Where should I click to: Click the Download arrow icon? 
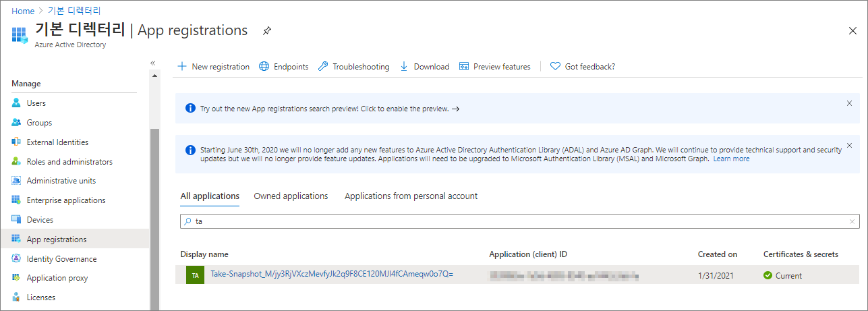(x=404, y=67)
